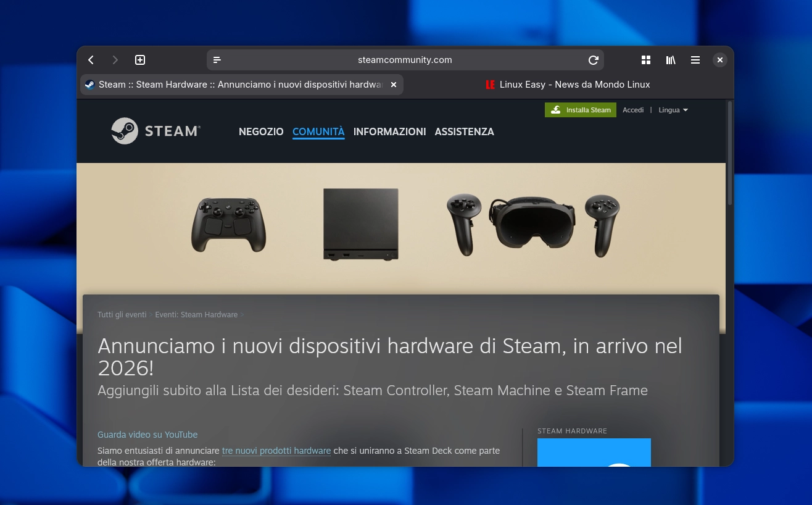Open the 'tre nuovi prodotti hardware' link
The image size is (812, 505).
(x=276, y=451)
